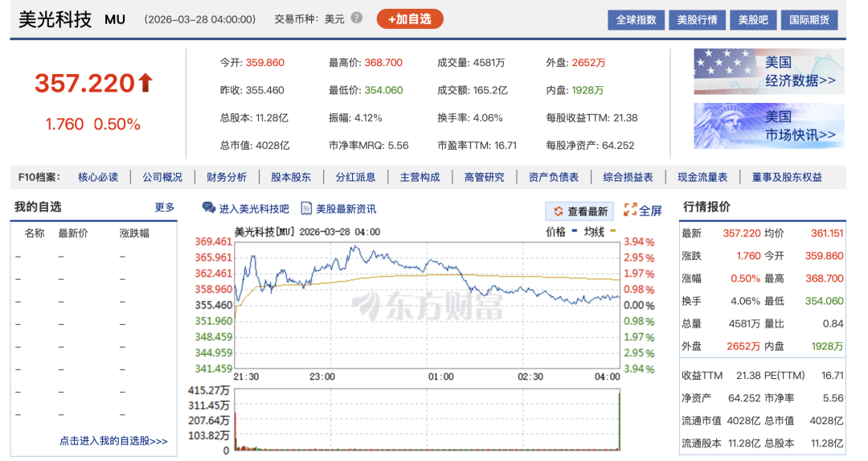Viewport: 868px width, 461px height.
Task: Expand 更多 in 我的自选 panel
Action: tap(165, 208)
